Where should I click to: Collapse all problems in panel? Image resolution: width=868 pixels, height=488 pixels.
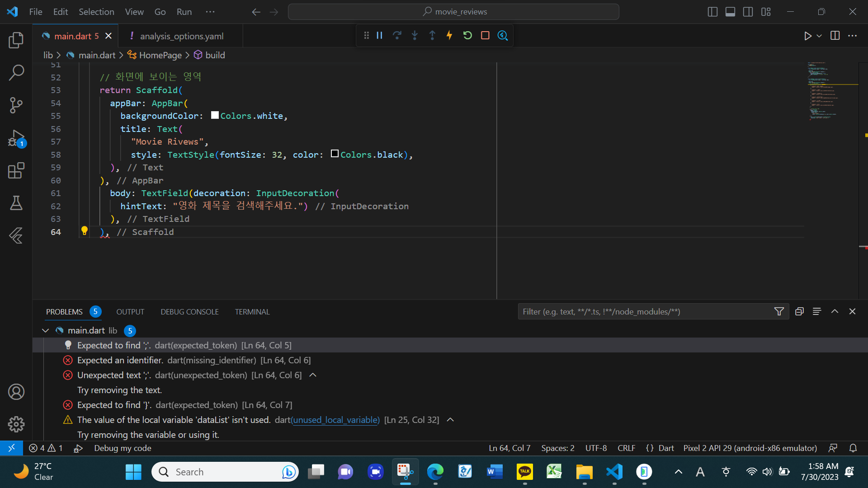click(x=799, y=312)
